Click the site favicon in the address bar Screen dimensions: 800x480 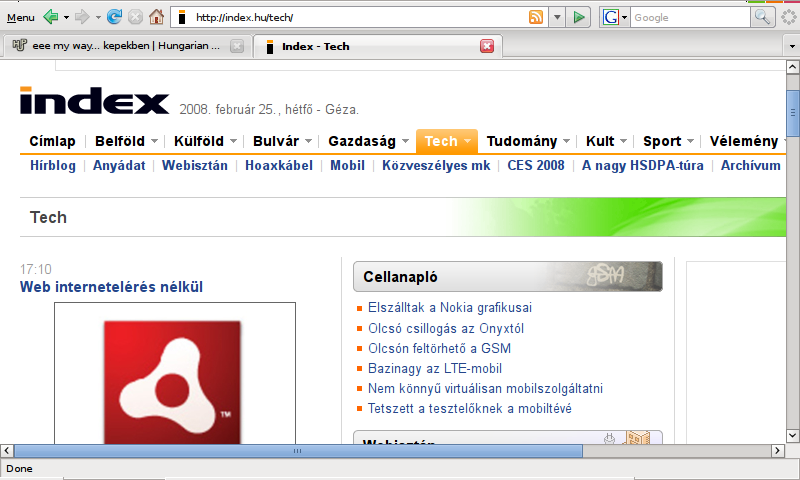tap(181, 17)
